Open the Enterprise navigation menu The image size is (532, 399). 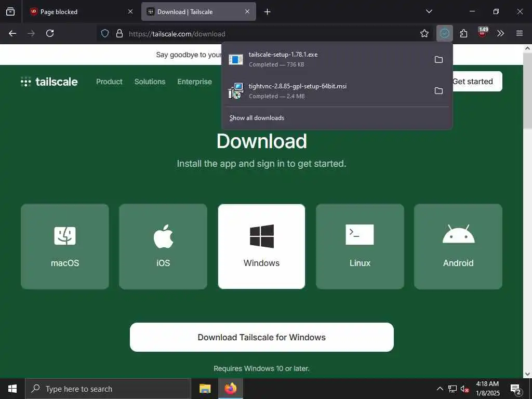tap(194, 82)
